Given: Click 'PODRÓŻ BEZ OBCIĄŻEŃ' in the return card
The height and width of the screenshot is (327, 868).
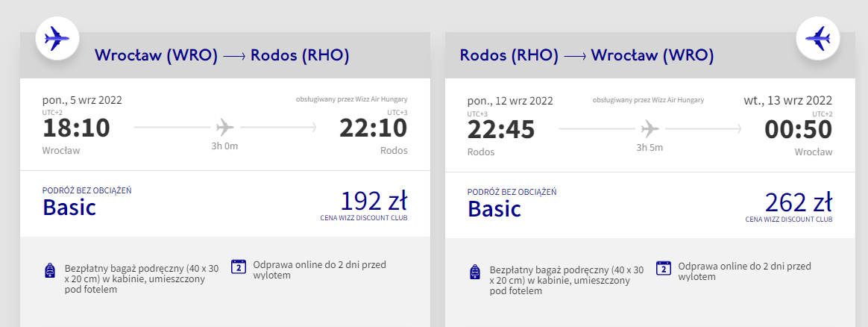Looking at the screenshot, I should [x=512, y=193].
